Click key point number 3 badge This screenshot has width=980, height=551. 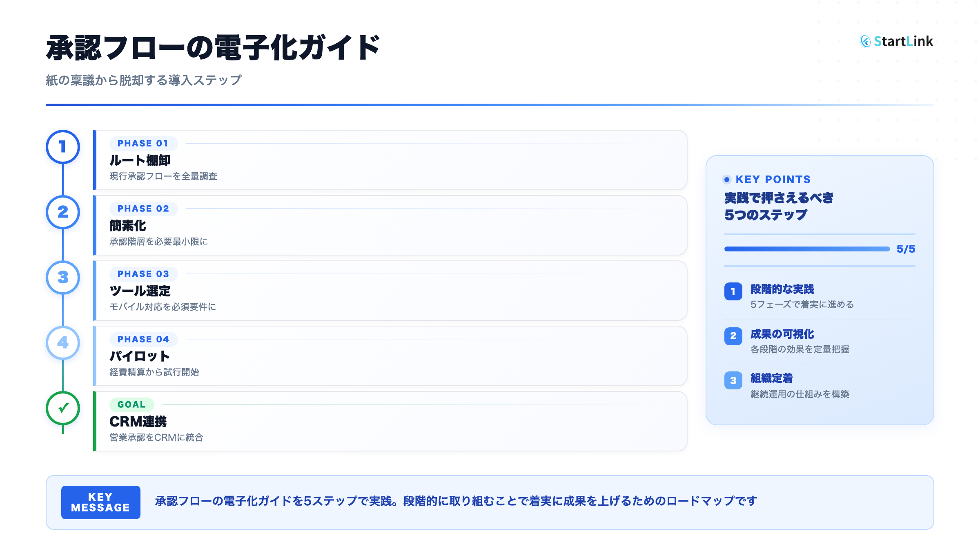pos(733,380)
